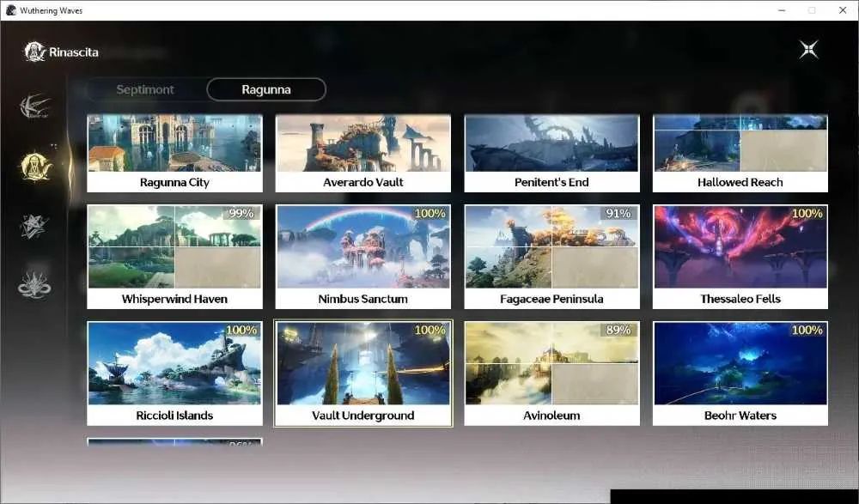Click the 91% completion badge
This screenshot has height=504, width=859.
pos(618,213)
